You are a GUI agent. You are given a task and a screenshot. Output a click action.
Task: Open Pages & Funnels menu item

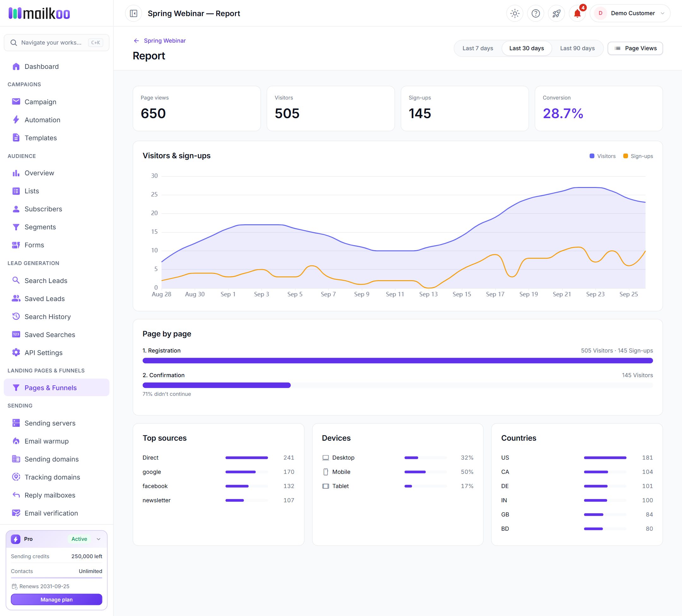tap(57, 388)
